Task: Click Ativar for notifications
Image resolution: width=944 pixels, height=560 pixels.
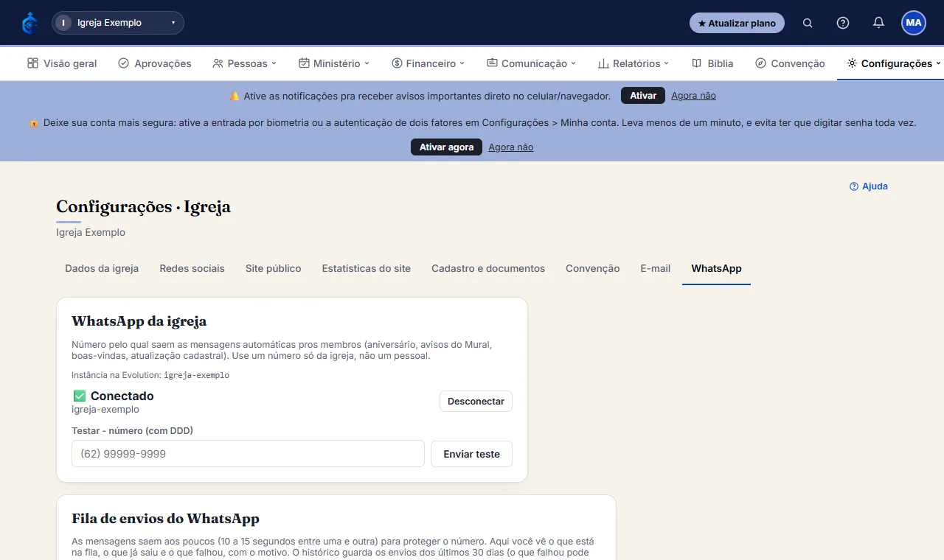Action: [x=643, y=96]
